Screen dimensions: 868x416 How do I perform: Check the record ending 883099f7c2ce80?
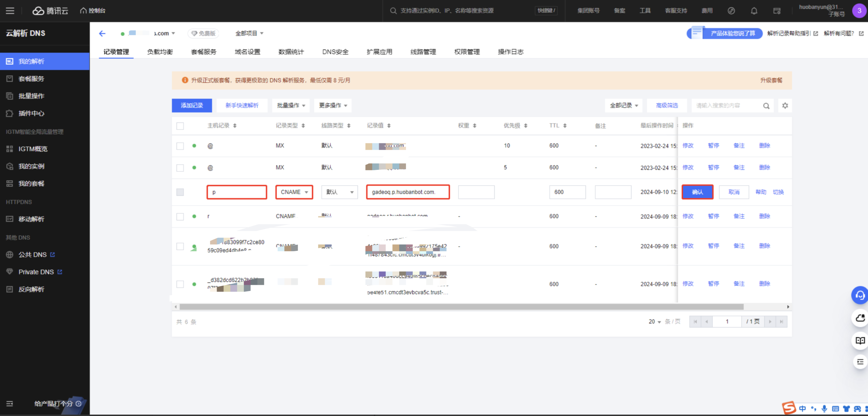(180, 246)
